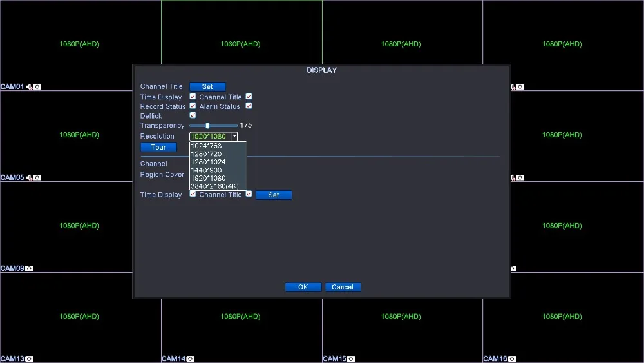The image size is (644, 363).
Task: Select the CAM15 camera tile
Action: click(x=402, y=331)
